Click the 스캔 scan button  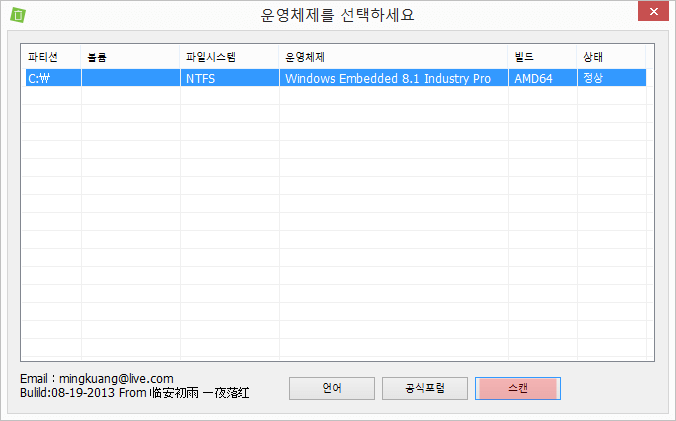coord(518,388)
